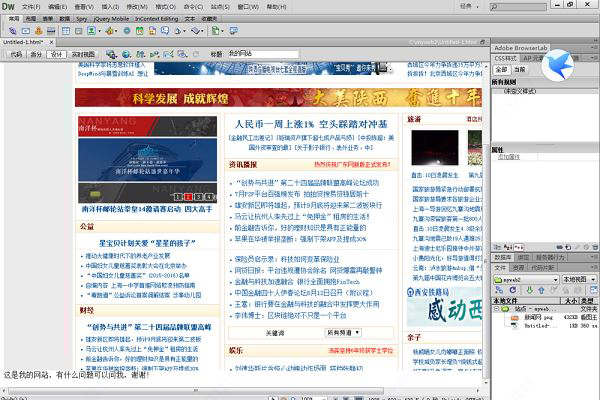The width and height of the screenshot is (600, 400).
Task: Collapse the 站点 - myweb site tree node
Action: click(495, 309)
